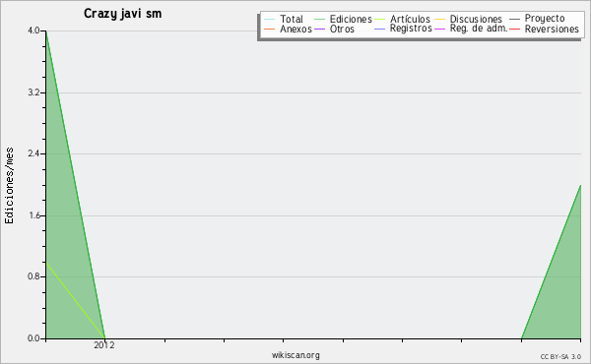Click the y-axis value 0.8

[x=33, y=277]
